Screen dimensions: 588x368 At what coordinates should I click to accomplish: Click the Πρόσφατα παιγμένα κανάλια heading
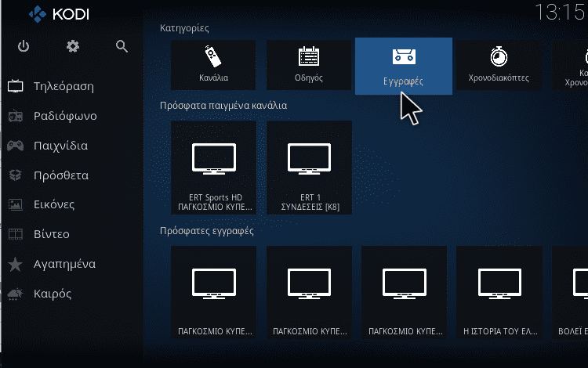pos(223,106)
